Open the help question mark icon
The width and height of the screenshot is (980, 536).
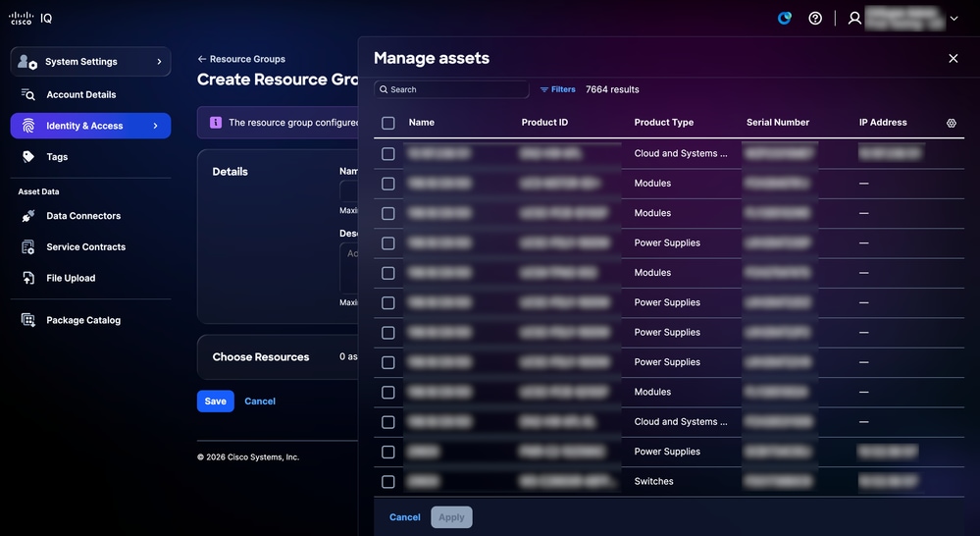tap(815, 18)
